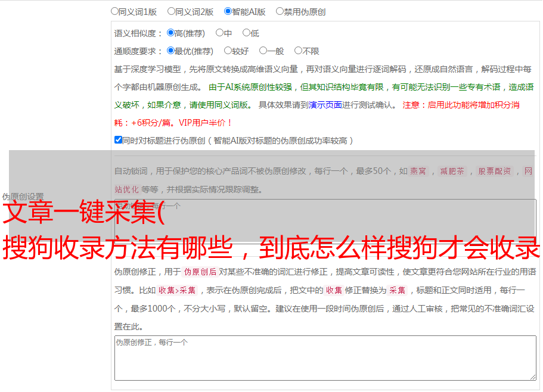The width and height of the screenshot is (543, 392).
Task: Set 语义相似度 to 低
Action: click(x=246, y=33)
